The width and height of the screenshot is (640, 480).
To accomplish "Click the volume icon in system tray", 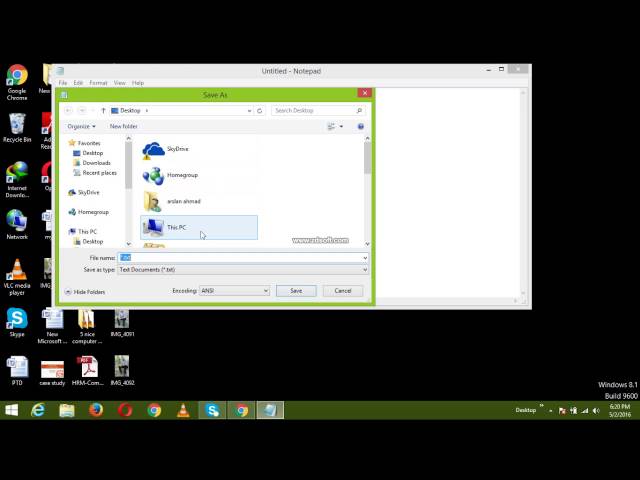I will (x=596, y=411).
